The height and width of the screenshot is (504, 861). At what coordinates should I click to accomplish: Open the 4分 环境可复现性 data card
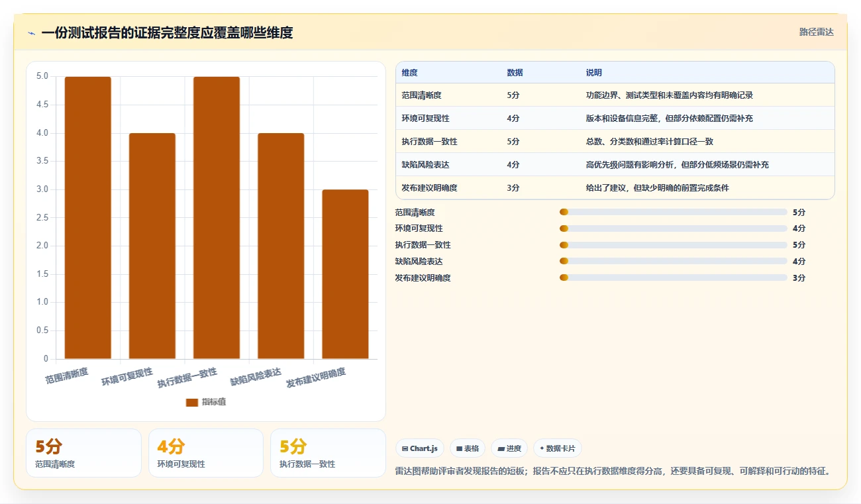point(206,453)
